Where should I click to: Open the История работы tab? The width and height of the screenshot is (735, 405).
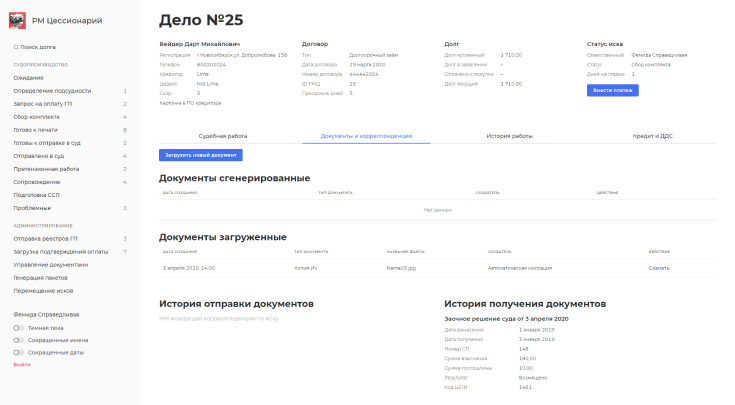click(509, 135)
